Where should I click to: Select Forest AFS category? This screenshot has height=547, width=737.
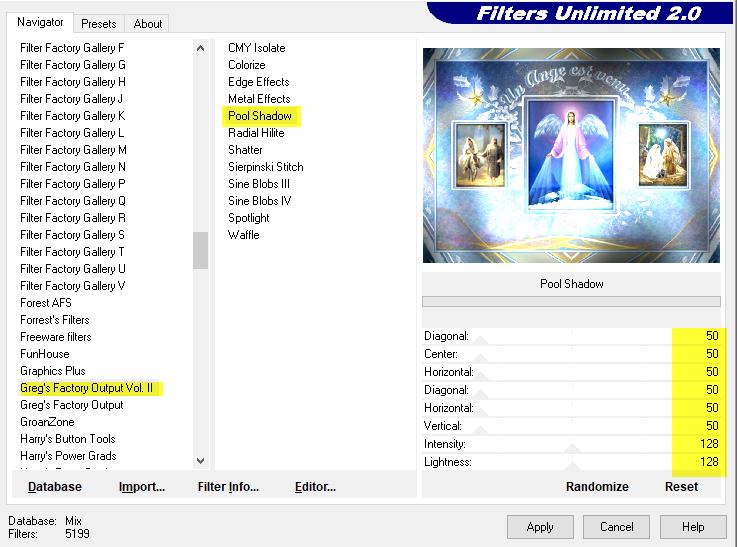coord(46,303)
